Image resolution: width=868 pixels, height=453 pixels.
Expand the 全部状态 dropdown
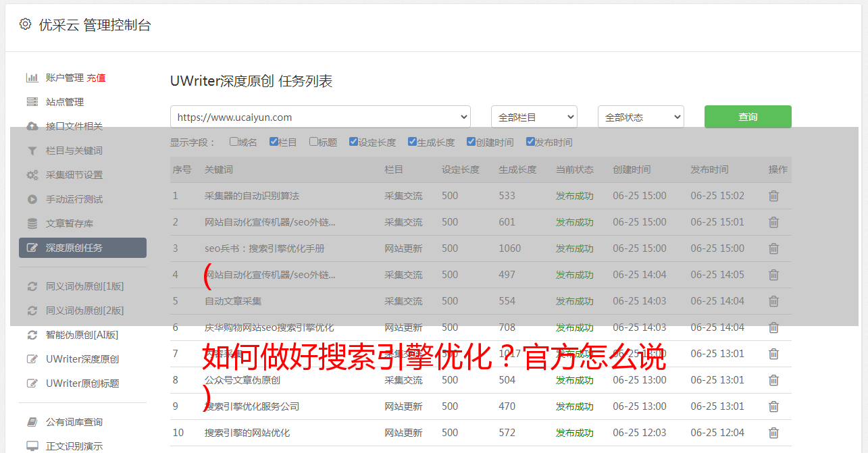(x=641, y=117)
